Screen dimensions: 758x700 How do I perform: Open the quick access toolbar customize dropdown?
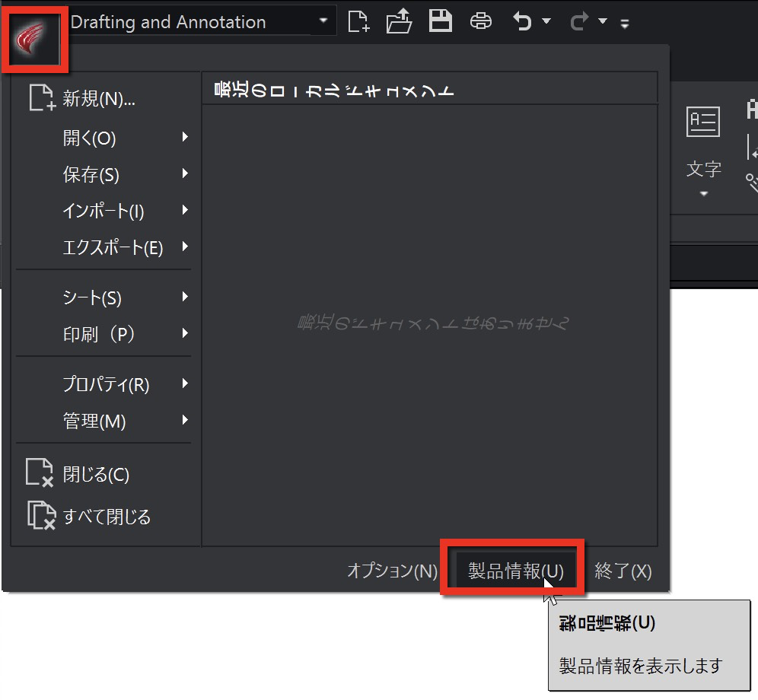625,23
